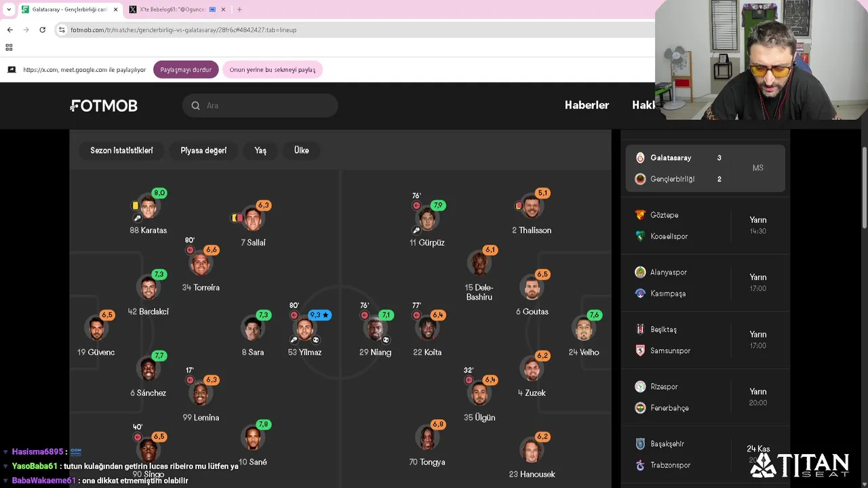Click the Fenerbahçe club crest
Image resolution: width=868 pixels, height=488 pixels.
pyautogui.click(x=640, y=408)
